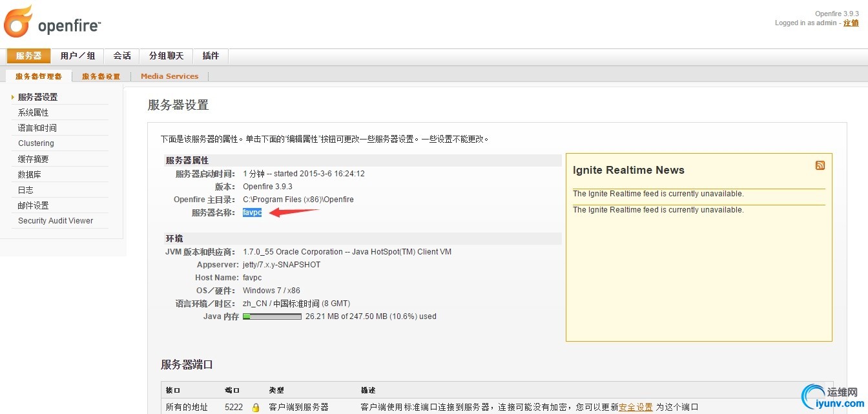Click the 所有的地址 table cell
The width and height of the screenshot is (868, 414).
coord(187,408)
